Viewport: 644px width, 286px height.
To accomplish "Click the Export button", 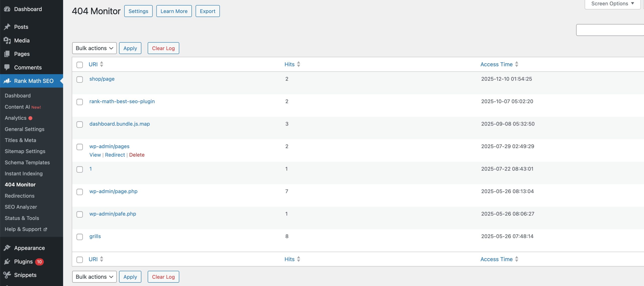I will [x=208, y=11].
